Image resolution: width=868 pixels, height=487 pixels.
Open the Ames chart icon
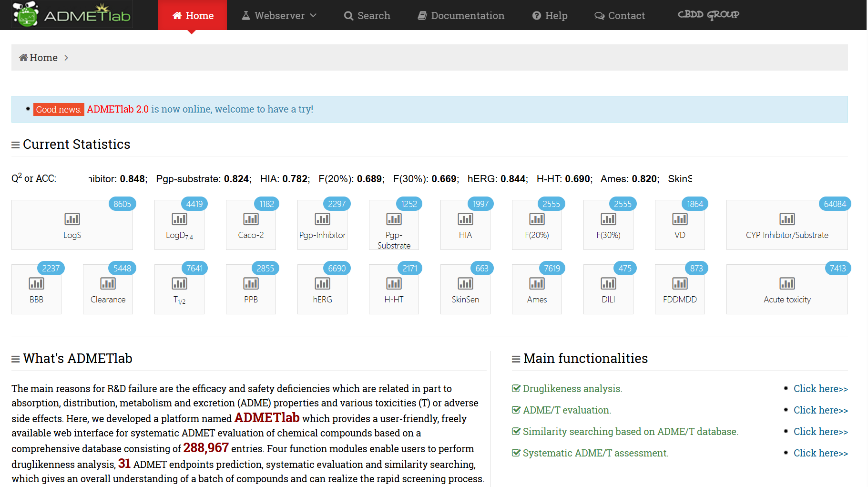537,283
